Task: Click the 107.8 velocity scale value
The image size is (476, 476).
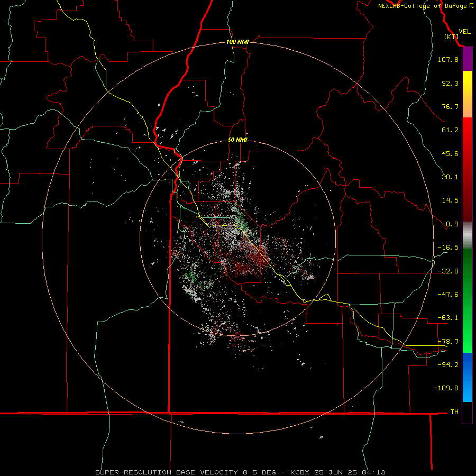Action: [x=448, y=59]
